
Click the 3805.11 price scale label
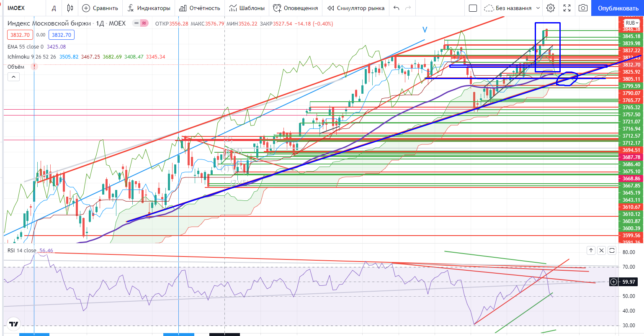click(x=631, y=79)
